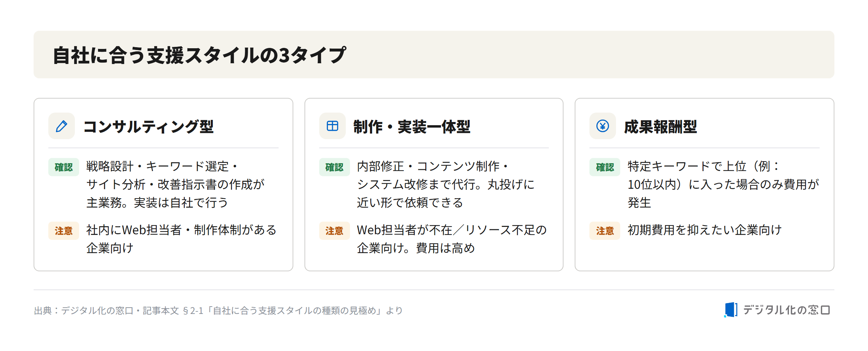Click the デジタル化の窓口 logo icon
Image resolution: width=868 pixels, height=351 pixels.
pyautogui.click(x=731, y=310)
